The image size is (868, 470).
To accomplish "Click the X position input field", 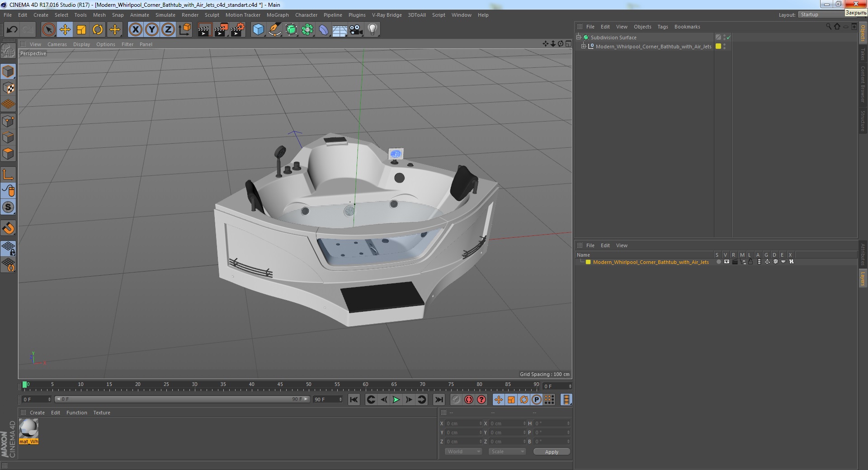I will (x=462, y=423).
